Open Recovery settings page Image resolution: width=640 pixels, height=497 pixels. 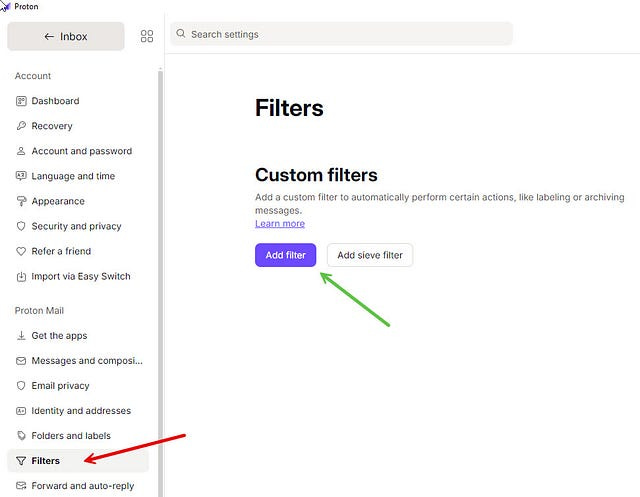(x=78, y=126)
